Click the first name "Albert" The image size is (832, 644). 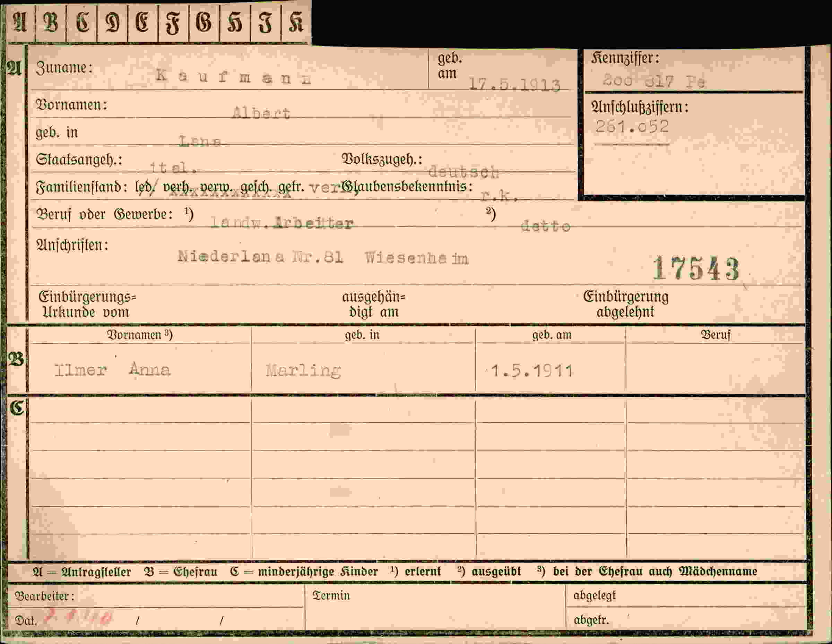click(x=261, y=113)
